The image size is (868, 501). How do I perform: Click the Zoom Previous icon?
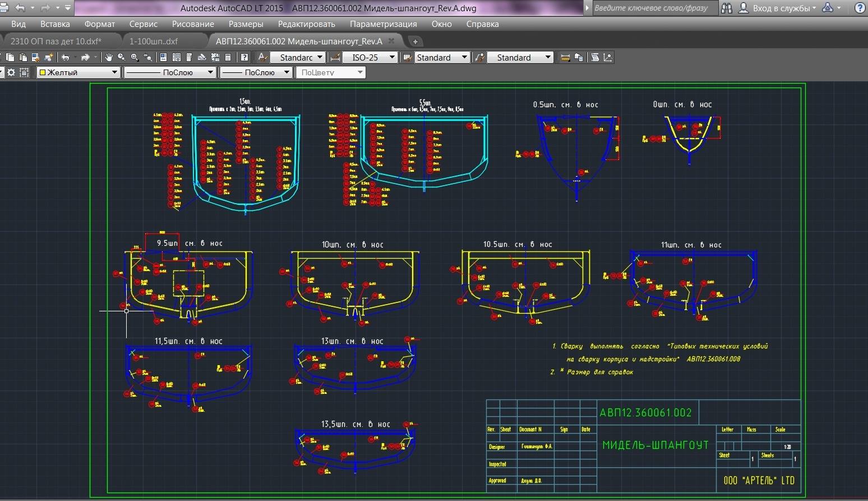147,57
